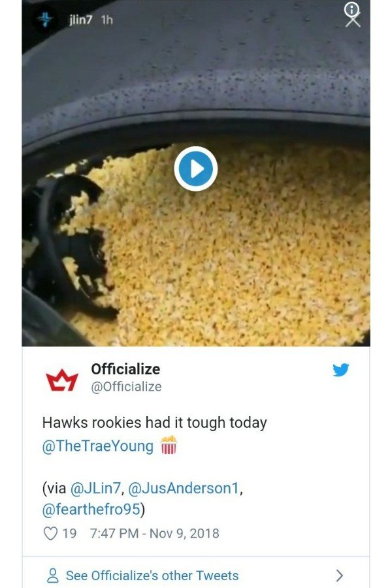Open the @Officialize handle
The image size is (392, 588).
pyautogui.click(x=126, y=386)
